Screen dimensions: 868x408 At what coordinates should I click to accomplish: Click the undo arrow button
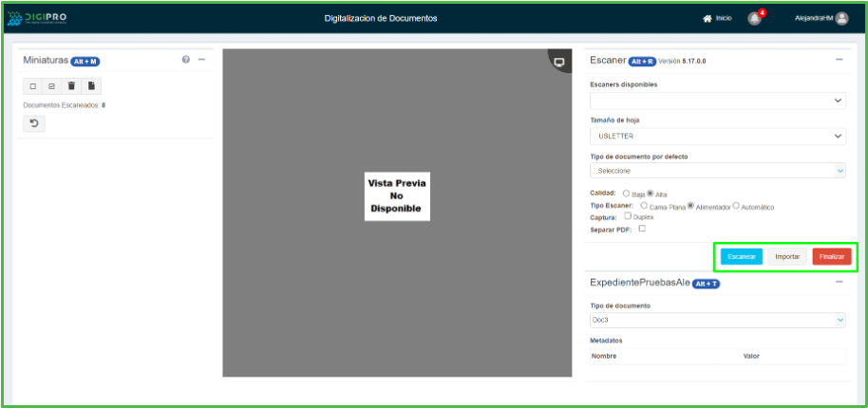[x=34, y=123]
